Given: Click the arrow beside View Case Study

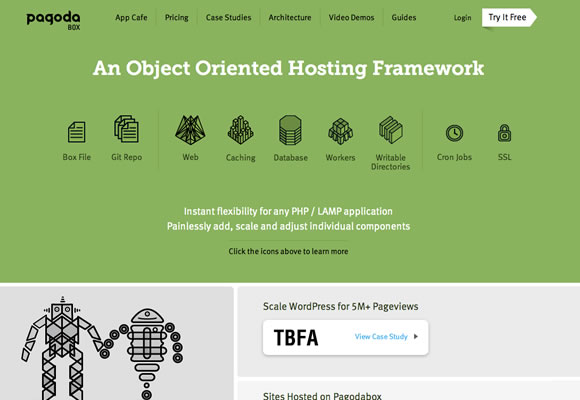Looking at the screenshot, I should 416,337.
